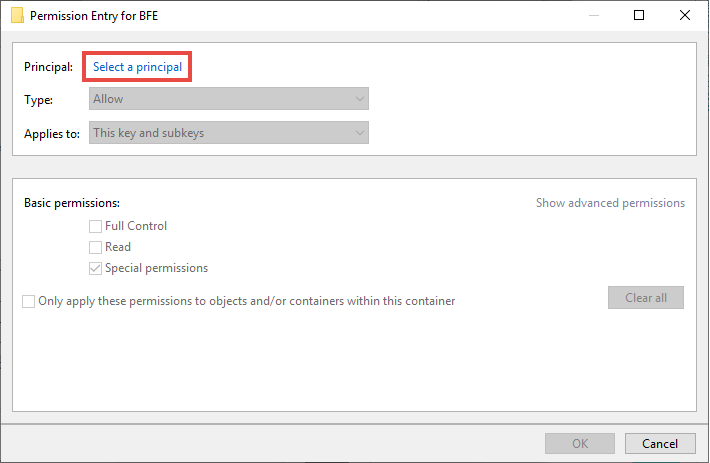Click the folder icon in title bar
This screenshot has width=710, height=463.
pyautogui.click(x=17, y=15)
